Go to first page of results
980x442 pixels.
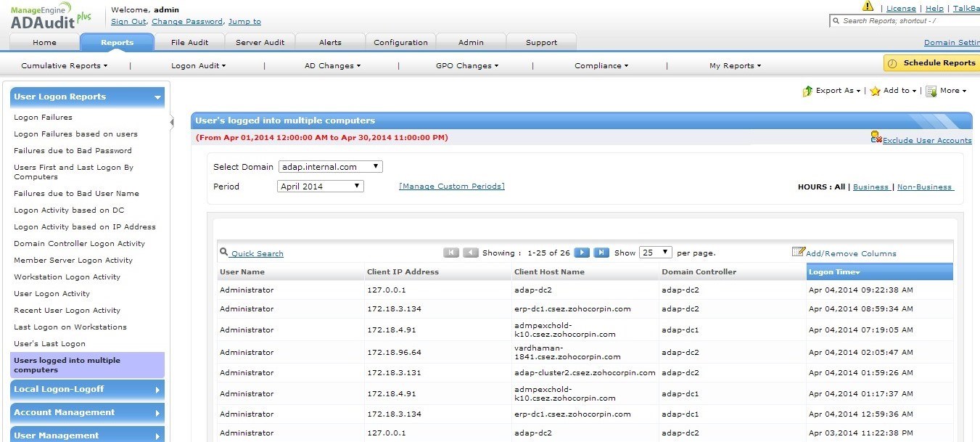pos(451,253)
